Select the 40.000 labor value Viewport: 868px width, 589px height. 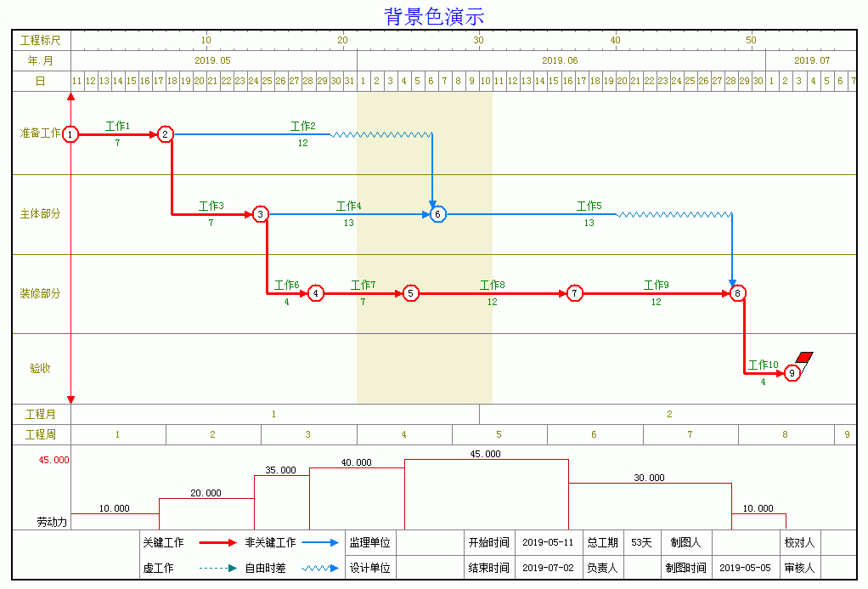[357, 462]
